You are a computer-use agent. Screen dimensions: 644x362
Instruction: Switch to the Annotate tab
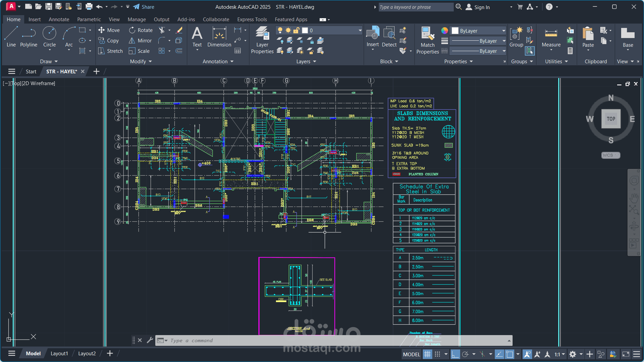[59, 20]
